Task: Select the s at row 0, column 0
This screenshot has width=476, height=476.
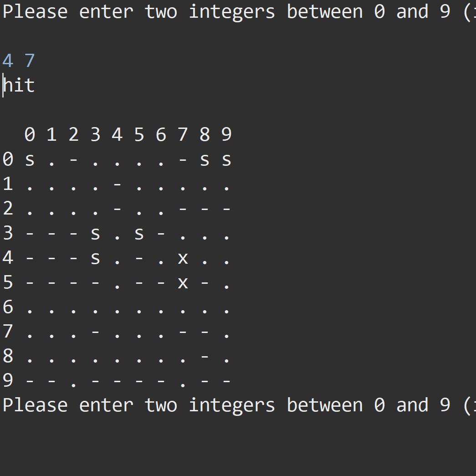Action: pyautogui.click(x=30, y=160)
